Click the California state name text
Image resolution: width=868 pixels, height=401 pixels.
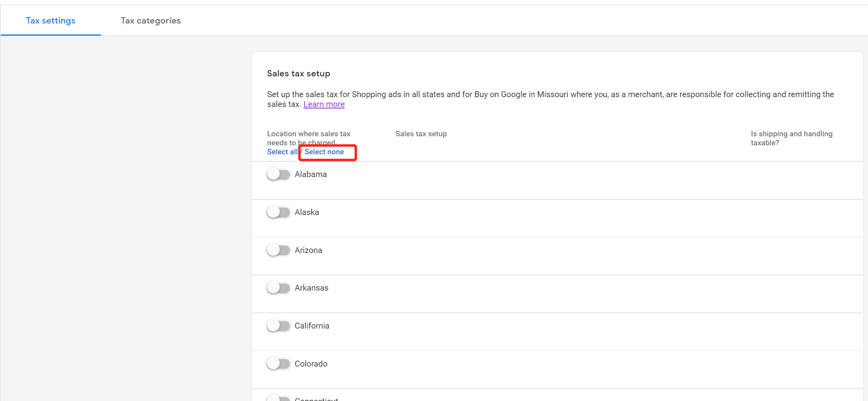click(312, 326)
